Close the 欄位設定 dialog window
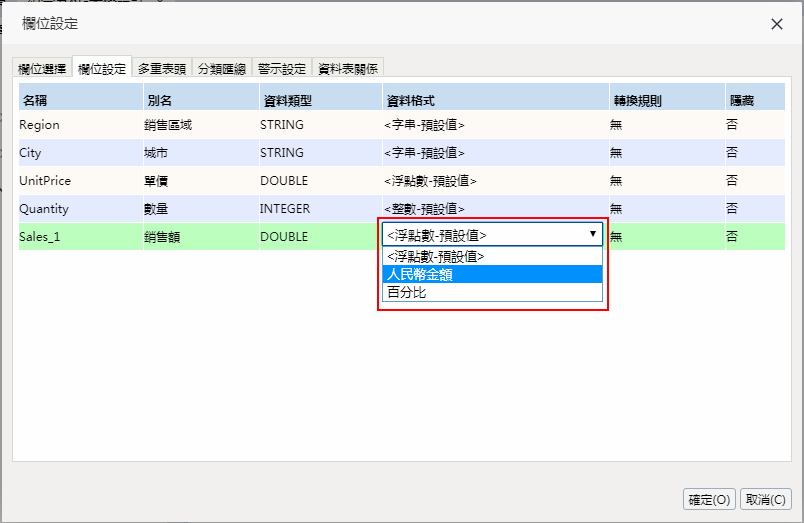804x523 pixels. (777, 24)
